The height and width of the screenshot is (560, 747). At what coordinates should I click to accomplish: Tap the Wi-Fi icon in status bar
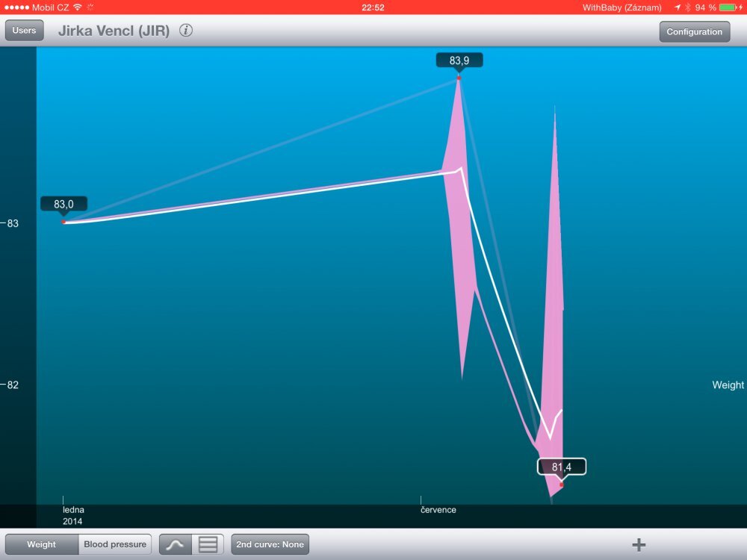[78, 7]
